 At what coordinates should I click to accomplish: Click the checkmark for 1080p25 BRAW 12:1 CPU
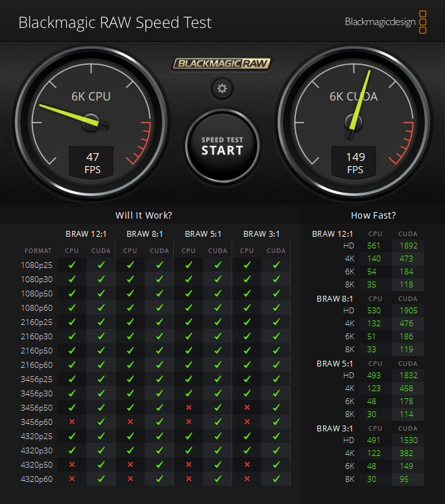(x=72, y=265)
